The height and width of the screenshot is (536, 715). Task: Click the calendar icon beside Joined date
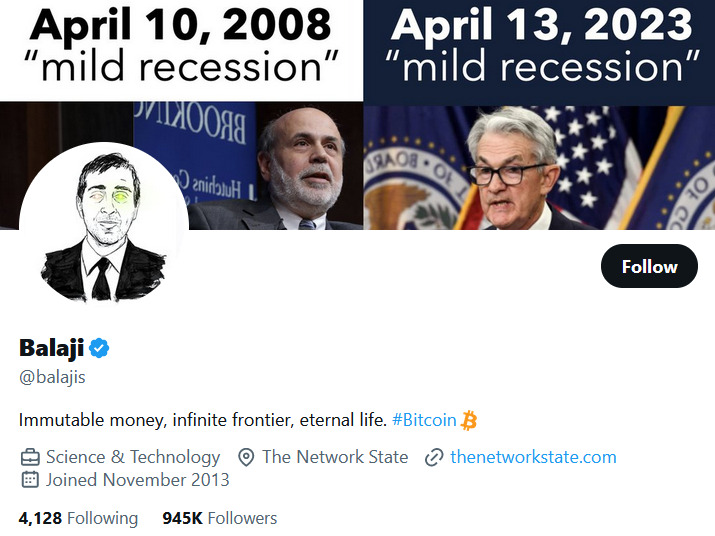[30, 480]
